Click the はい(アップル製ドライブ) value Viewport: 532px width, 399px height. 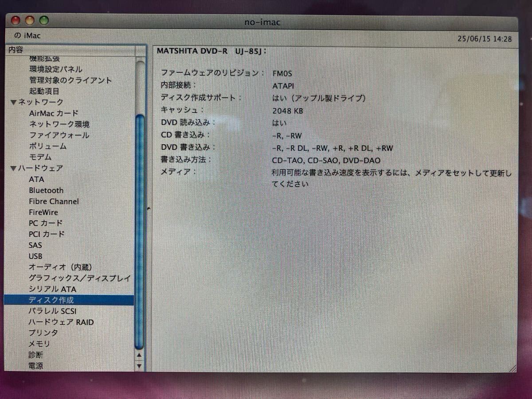(x=319, y=98)
